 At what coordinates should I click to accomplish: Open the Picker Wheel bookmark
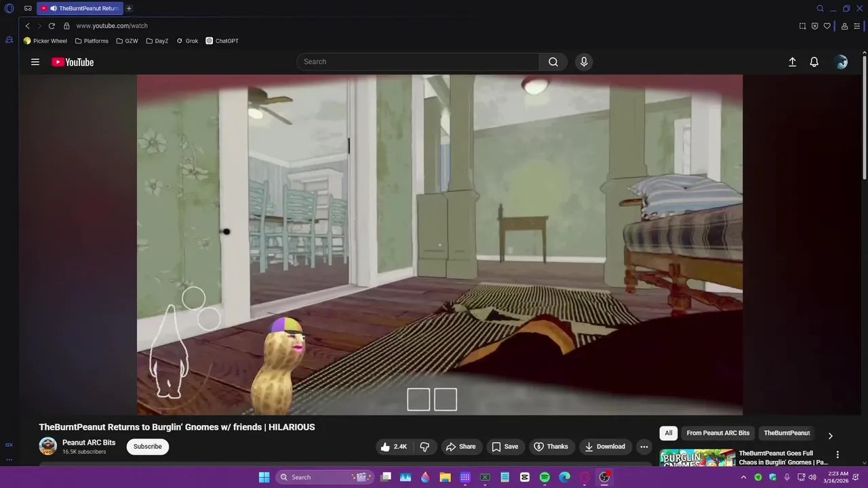click(45, 41)
